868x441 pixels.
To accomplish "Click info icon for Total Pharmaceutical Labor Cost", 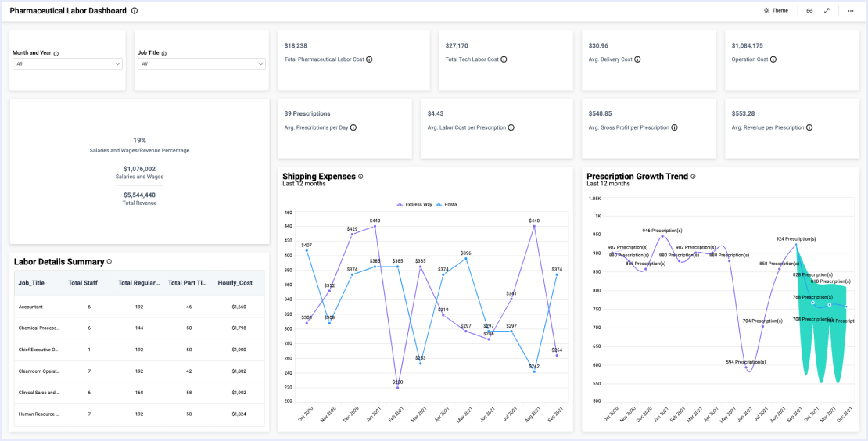I will [x=369, y=59].
